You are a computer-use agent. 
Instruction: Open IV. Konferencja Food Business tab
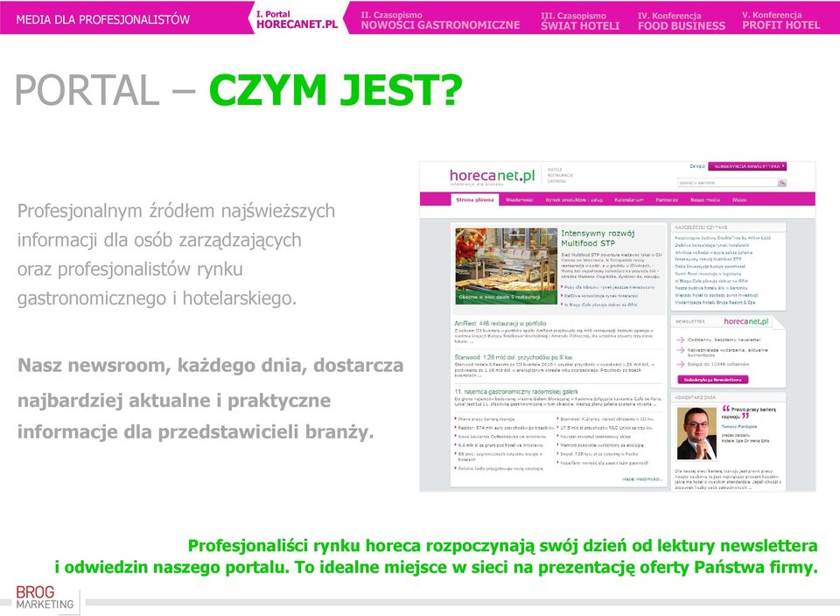[x=681, y=20]
